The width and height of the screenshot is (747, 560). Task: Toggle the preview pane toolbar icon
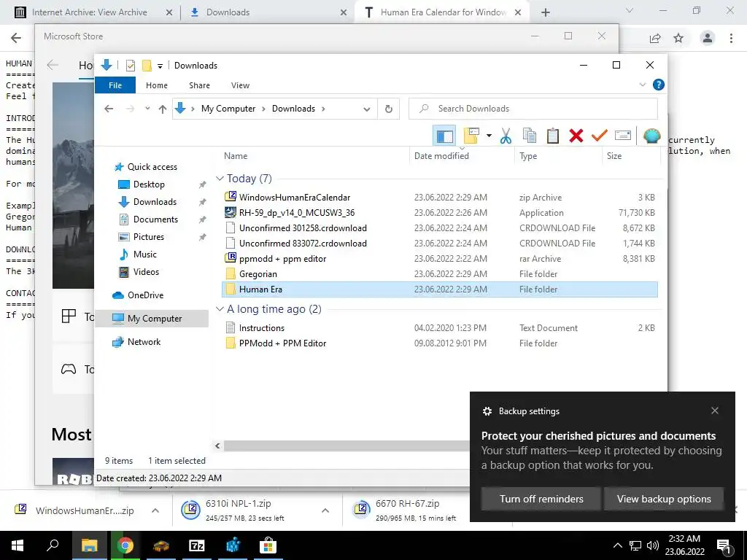tap(444, 136)
